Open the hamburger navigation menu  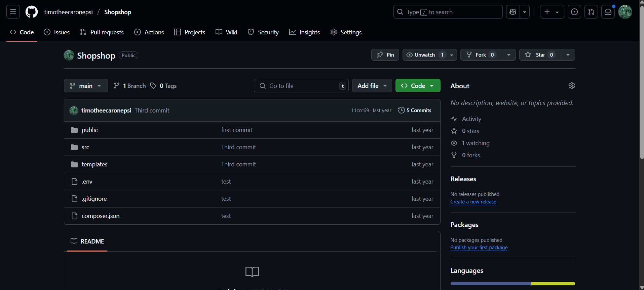coord(13,12)
